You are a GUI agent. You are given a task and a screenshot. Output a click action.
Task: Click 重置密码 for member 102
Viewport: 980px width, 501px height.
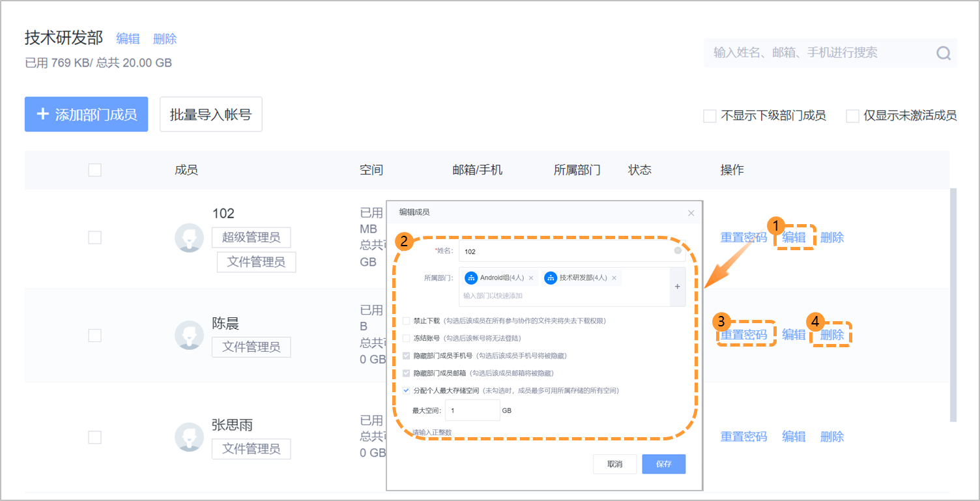(x=743, y=238)
